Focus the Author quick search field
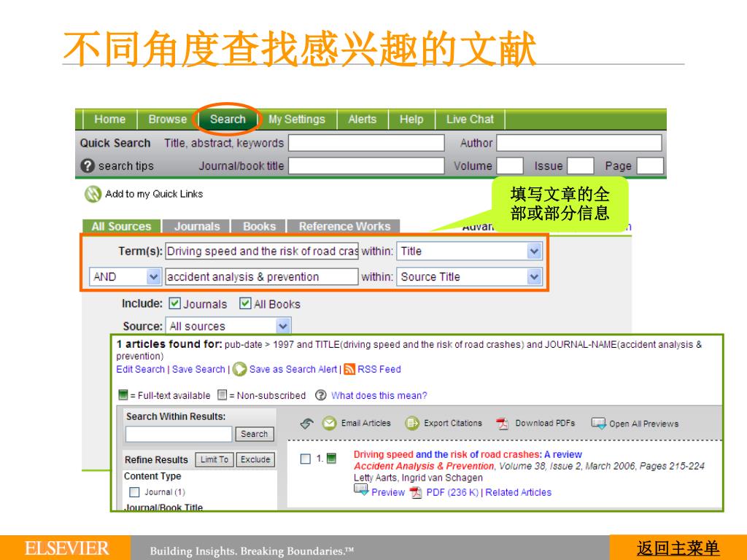This screenshot has height=560, width=747. pos(579,143)
